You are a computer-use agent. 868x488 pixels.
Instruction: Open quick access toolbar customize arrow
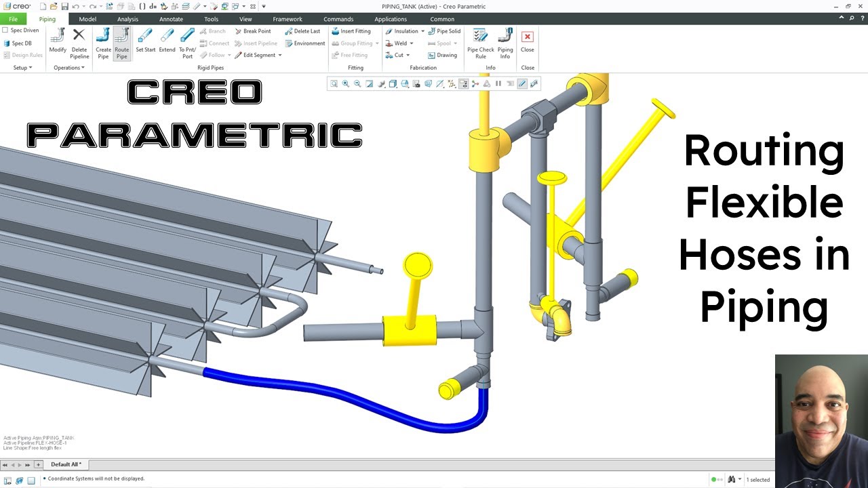coord(264,6)
